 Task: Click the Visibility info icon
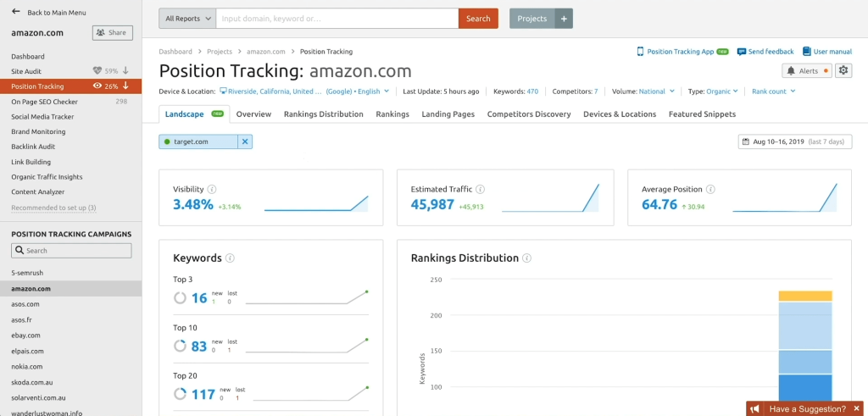[x=212, y=190]
